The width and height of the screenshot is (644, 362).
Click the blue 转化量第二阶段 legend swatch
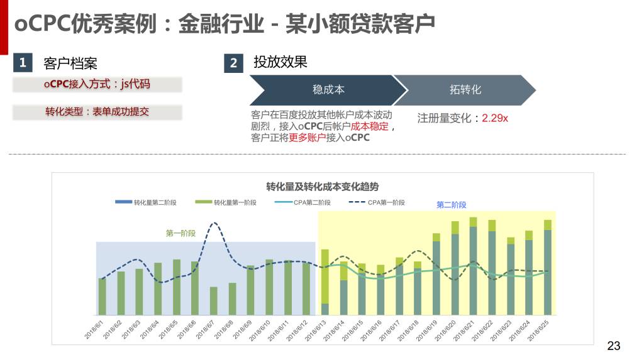[123, 202]
